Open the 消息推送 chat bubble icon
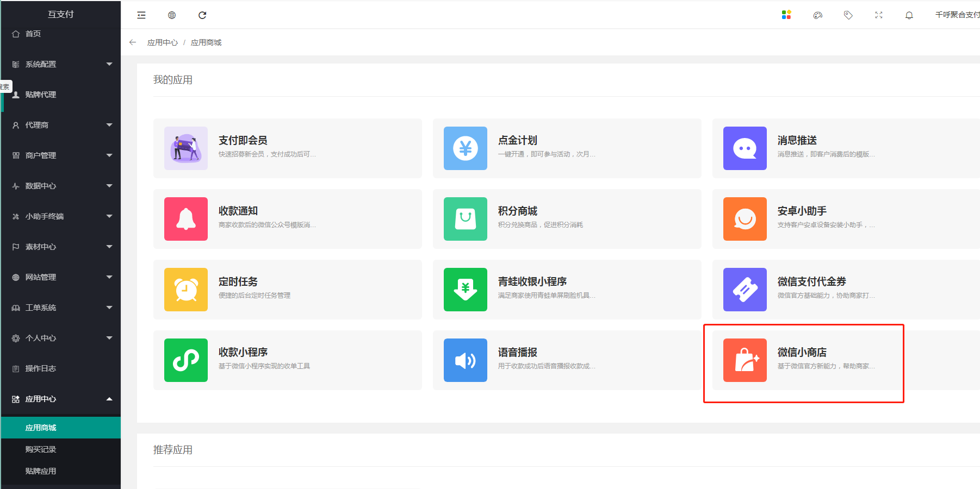Viewport: 980px width, 489px height. [745, 148]
